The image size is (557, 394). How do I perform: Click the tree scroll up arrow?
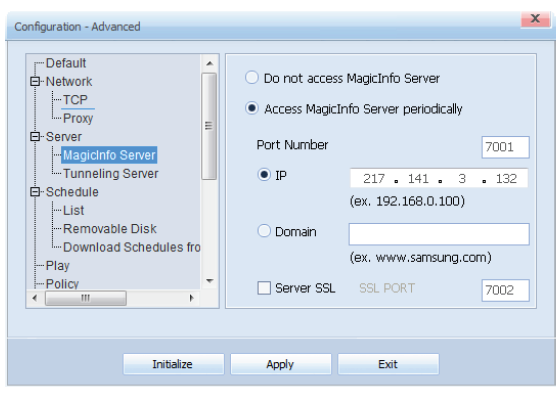coord(210,64)
